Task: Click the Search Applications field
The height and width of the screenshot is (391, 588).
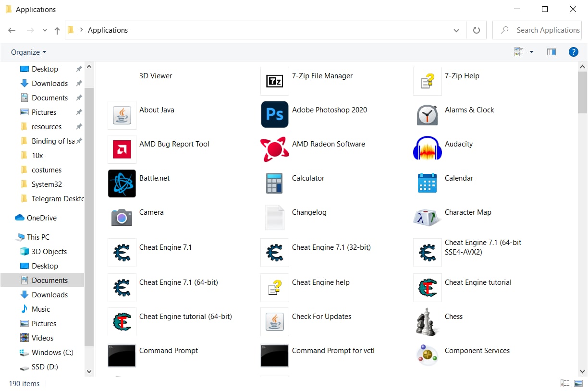Action: tap(537, 30)
